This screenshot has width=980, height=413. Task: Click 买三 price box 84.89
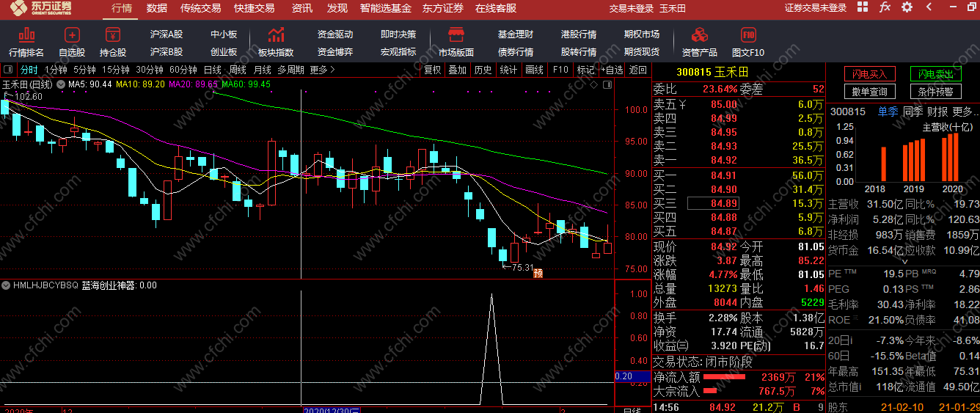click(x=713, y=203)
